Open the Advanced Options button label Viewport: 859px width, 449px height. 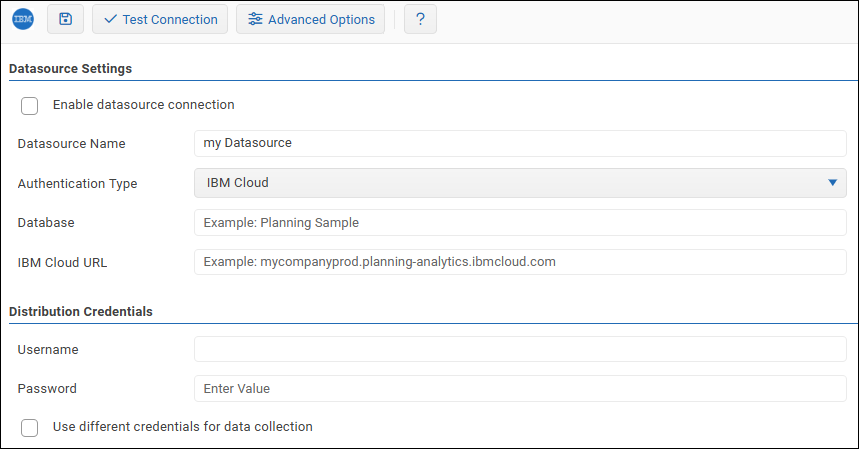point(321,19)
